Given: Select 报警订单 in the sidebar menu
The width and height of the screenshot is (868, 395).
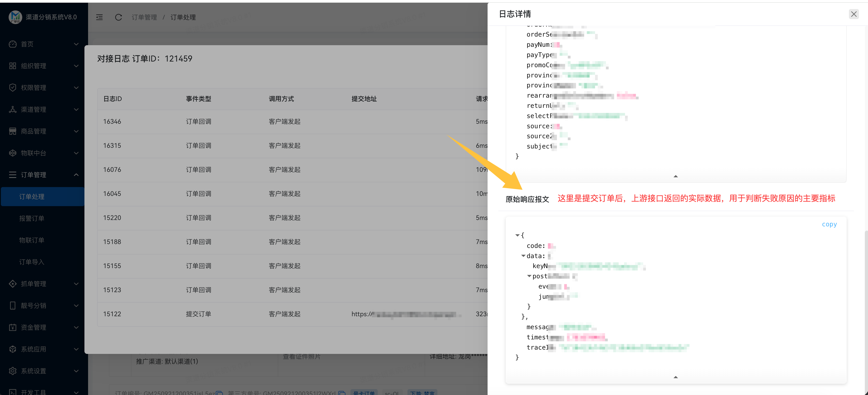Looking at the screenshot, I should tap(32, 218).
